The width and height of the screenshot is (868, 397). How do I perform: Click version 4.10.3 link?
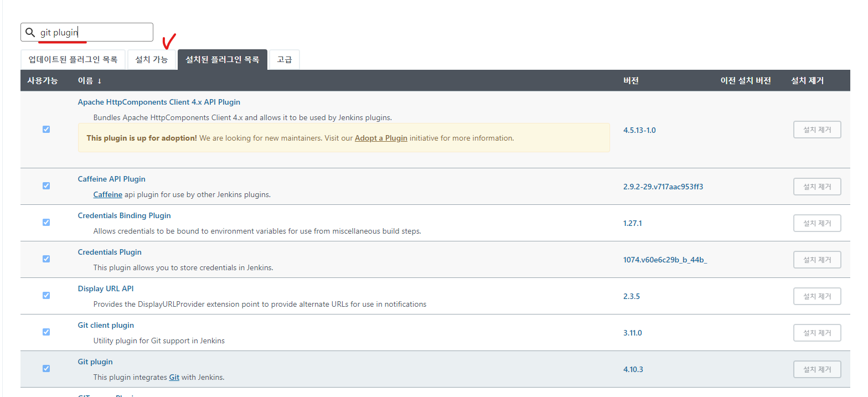click(633, 369)
